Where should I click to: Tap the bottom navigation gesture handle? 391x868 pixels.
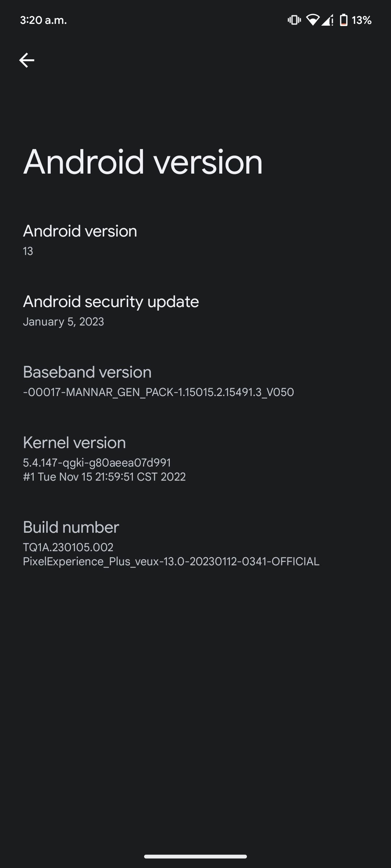tap(195, 856)
